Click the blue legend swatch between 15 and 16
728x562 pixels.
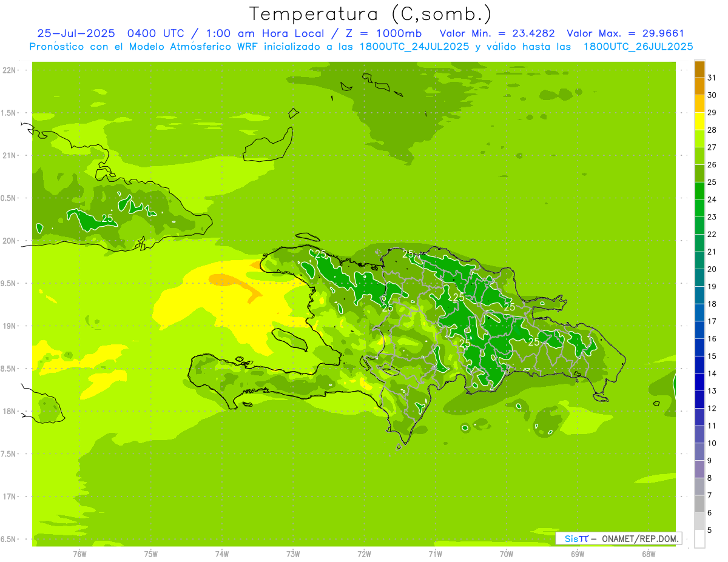coord(699,347)
